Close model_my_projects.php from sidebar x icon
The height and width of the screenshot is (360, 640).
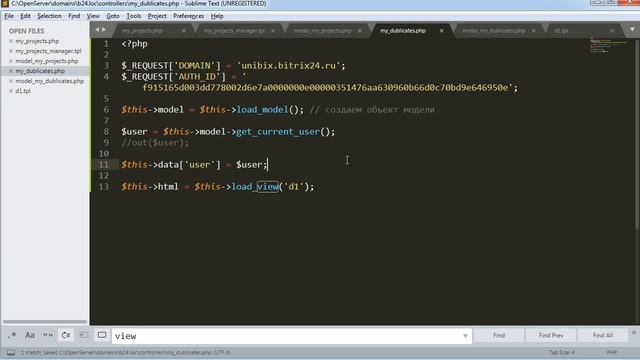pyautogui.click(x=11, y=61)
